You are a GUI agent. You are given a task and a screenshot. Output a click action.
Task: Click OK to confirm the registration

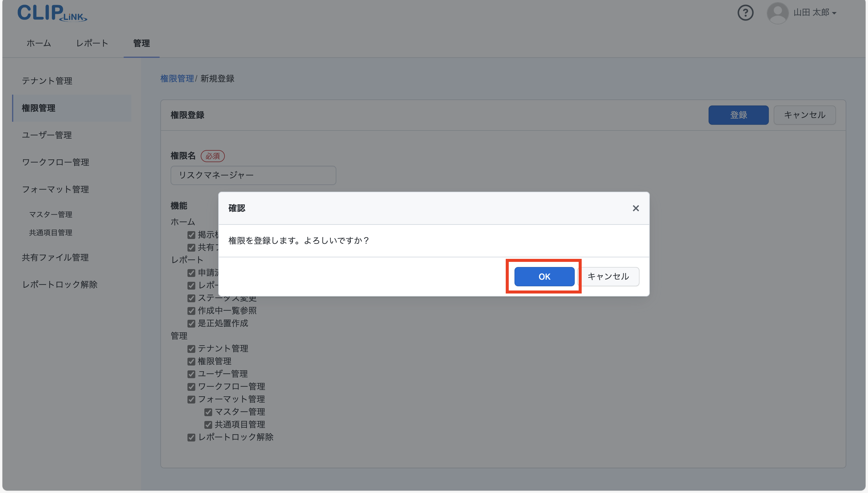[x=543, y=276]
